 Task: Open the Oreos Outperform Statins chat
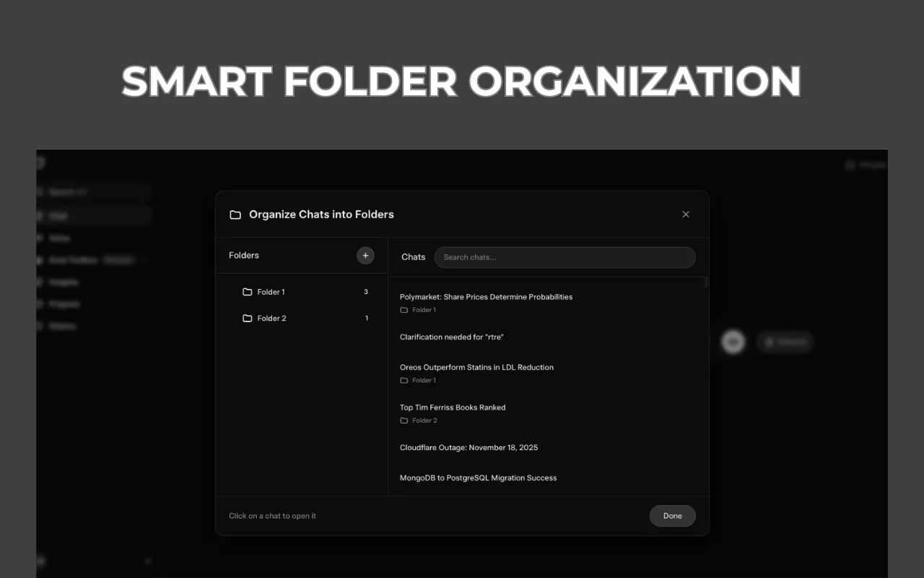pyautogui.click(x=476, y=368)
